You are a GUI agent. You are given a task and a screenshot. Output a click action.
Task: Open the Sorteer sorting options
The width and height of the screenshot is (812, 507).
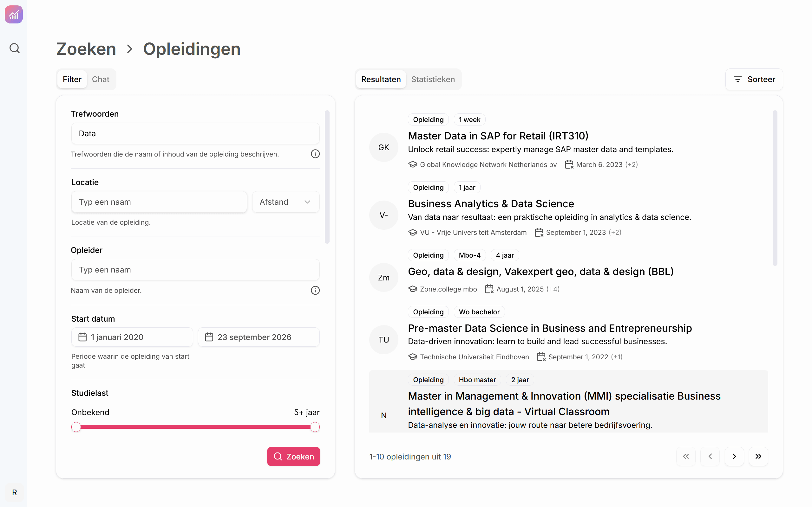[754, 80]
